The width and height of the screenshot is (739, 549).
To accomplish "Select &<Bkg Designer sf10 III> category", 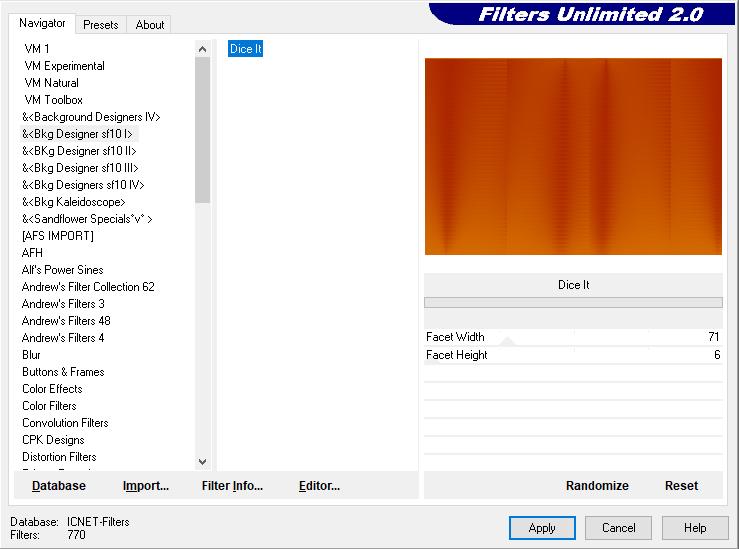I will [80, 167].
